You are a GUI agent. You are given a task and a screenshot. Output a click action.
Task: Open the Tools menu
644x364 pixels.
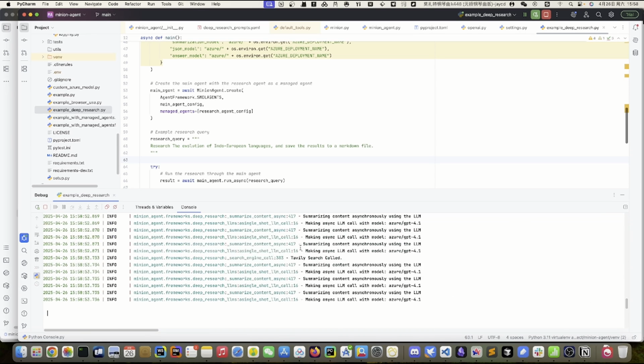coord(166,4)
